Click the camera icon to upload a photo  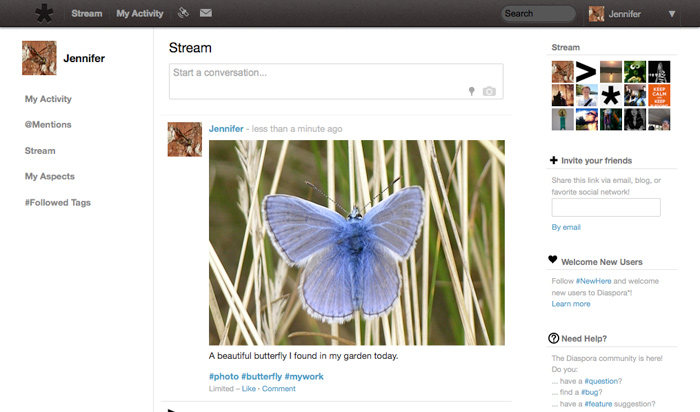click(x=489, y=91)
